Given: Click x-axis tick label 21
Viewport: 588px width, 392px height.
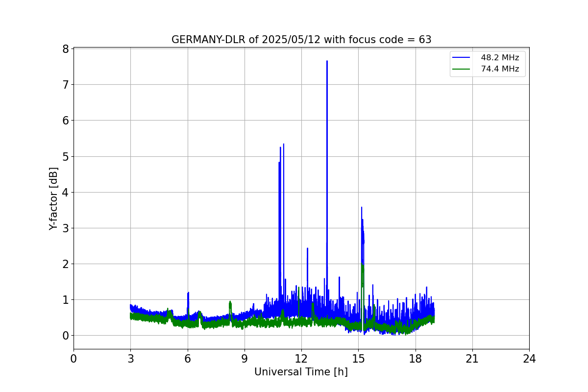Looking at the screenshot, I should point(472,359).
